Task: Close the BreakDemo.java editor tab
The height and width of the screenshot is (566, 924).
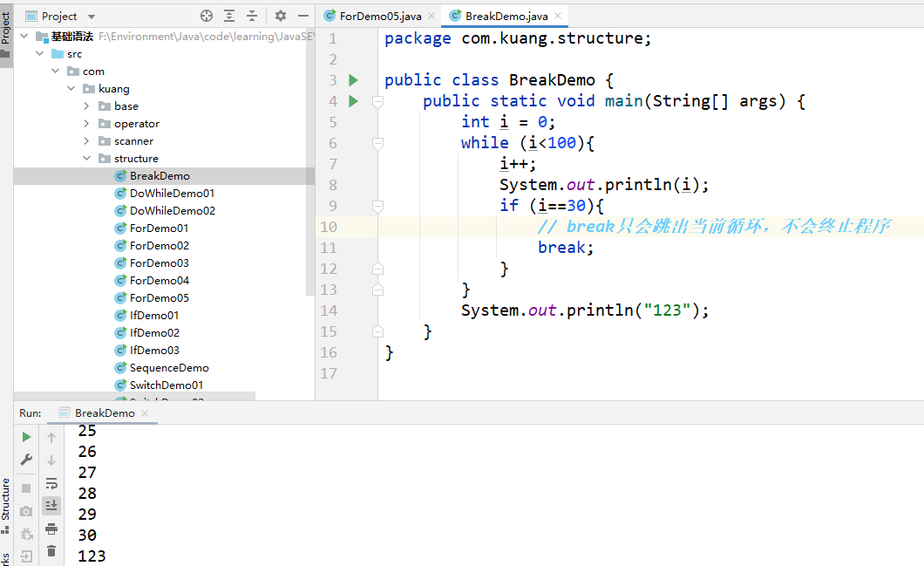Action: click(558, 16)
